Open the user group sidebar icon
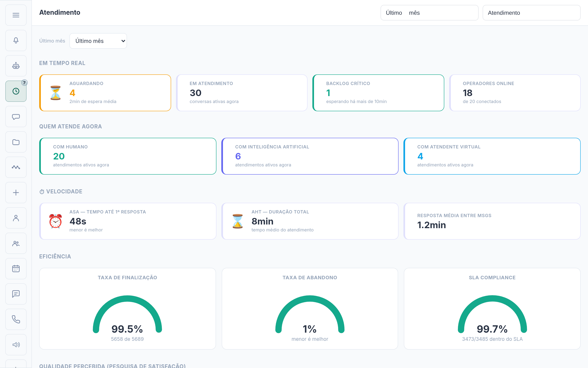Viewport: 588px width, 368px height. 16,243
